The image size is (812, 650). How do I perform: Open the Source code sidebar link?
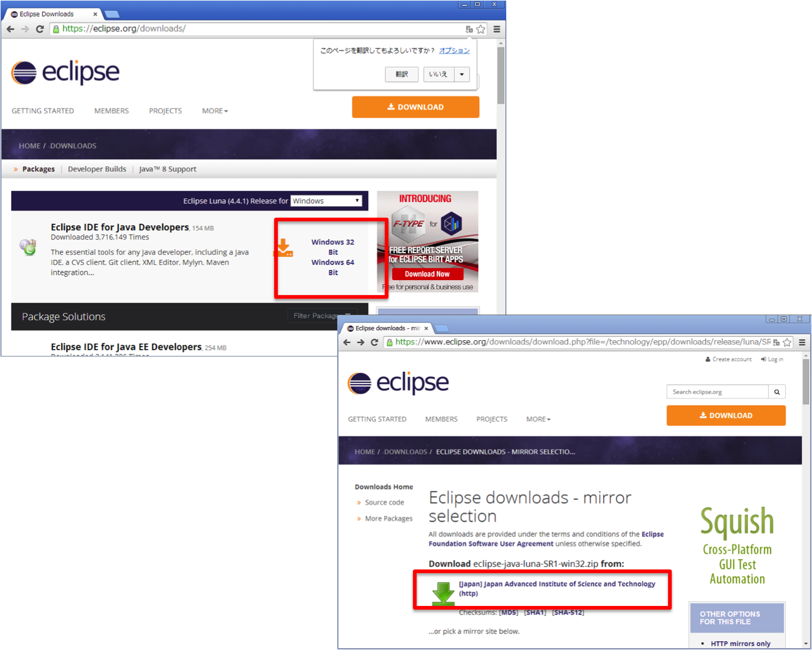384,503
